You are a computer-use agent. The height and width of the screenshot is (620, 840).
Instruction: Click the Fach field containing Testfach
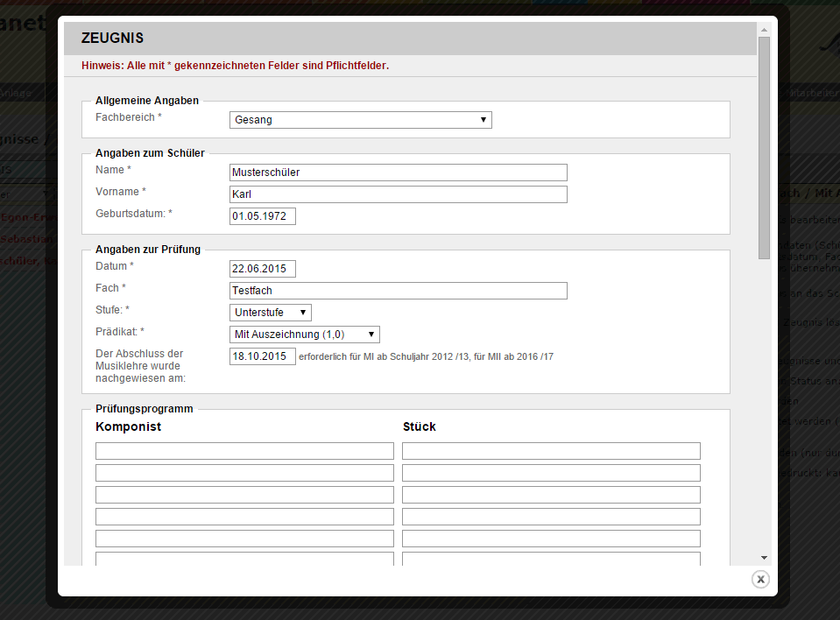(x=398, y=291)
